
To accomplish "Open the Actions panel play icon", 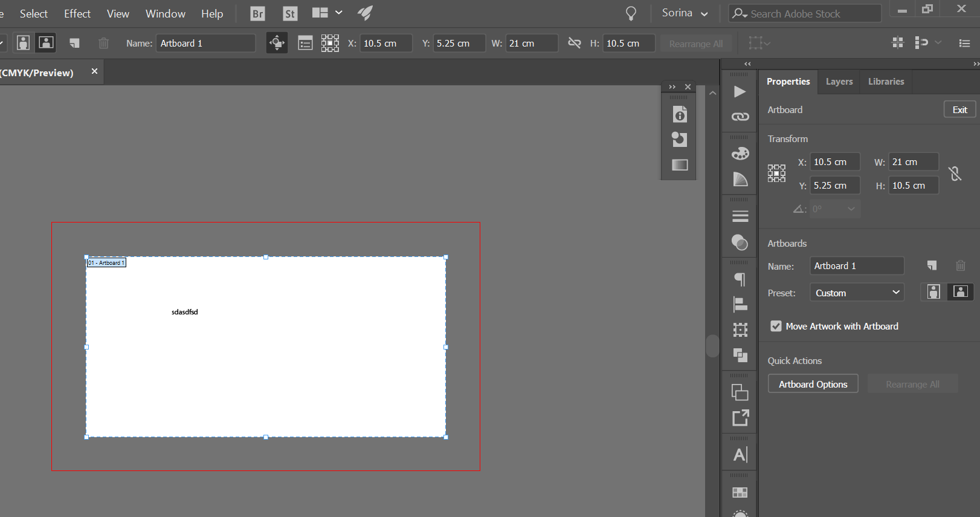I will click(x=740, y=92).
